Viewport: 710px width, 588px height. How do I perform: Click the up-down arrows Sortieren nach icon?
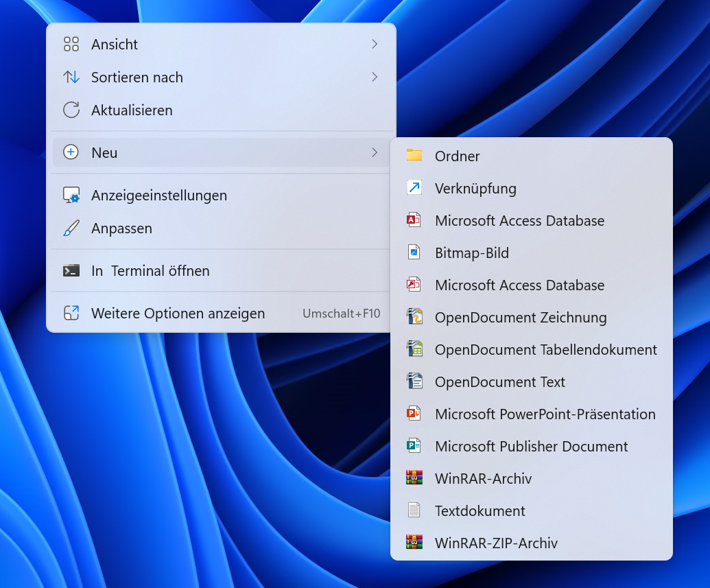click(x=71, y=77)
